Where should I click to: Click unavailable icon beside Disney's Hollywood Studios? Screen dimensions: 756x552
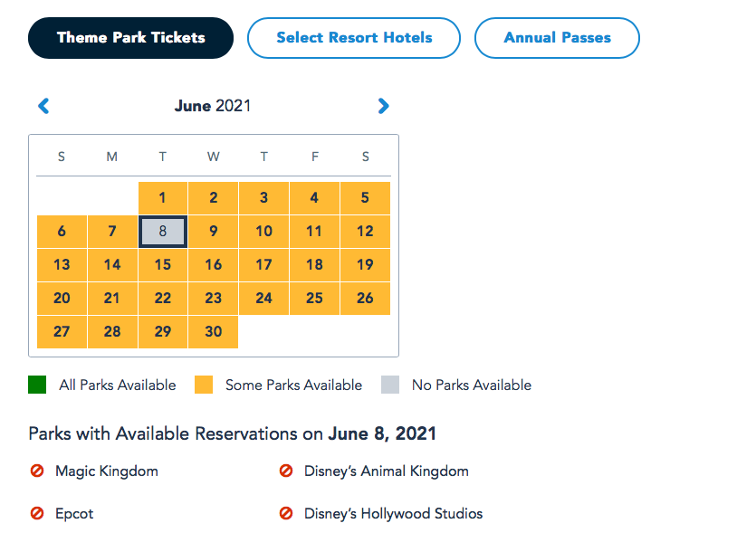point(286,513)
